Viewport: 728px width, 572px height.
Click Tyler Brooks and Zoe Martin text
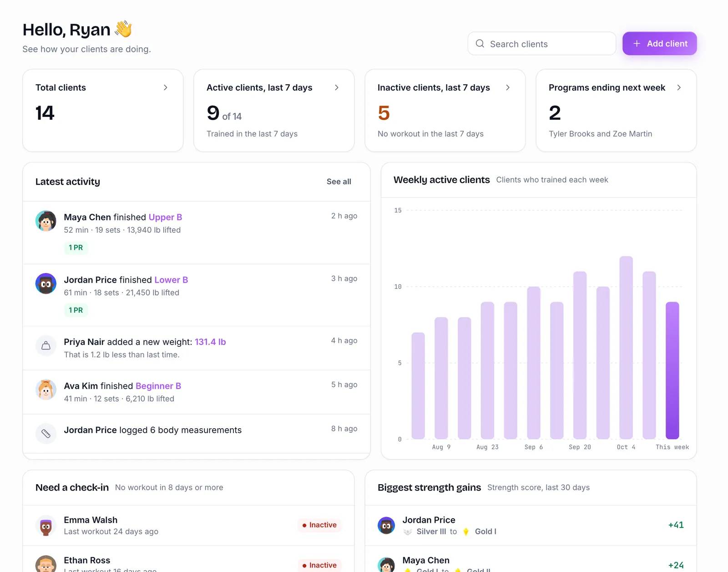click(x=600, y=134)
